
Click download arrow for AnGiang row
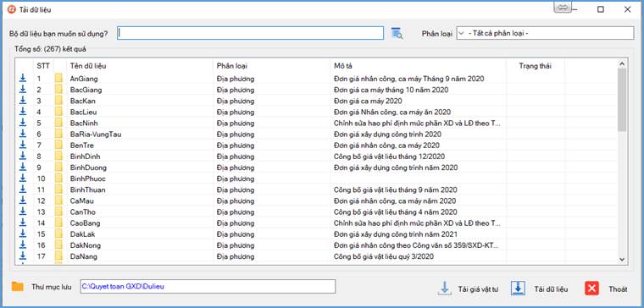[23, 78]
